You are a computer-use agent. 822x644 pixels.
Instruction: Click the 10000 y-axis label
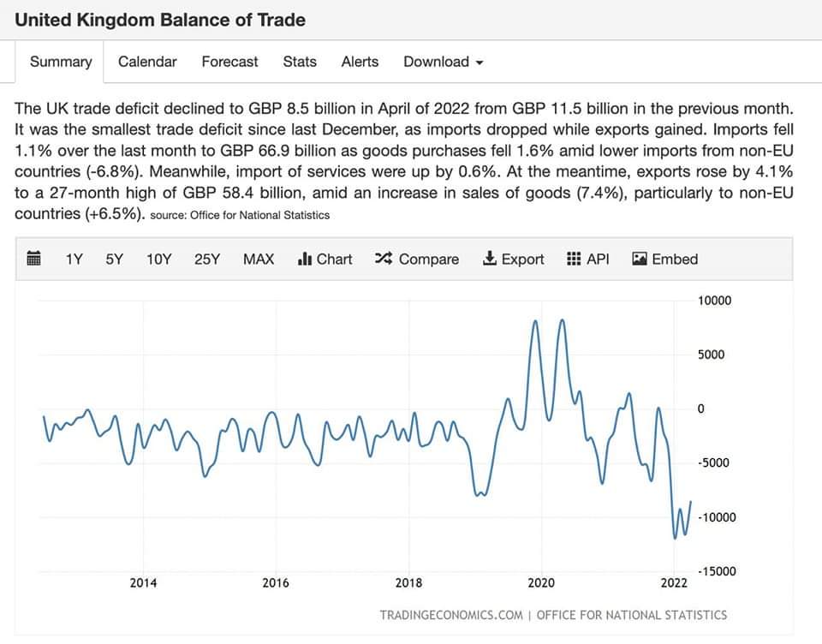tap(714, 301)
